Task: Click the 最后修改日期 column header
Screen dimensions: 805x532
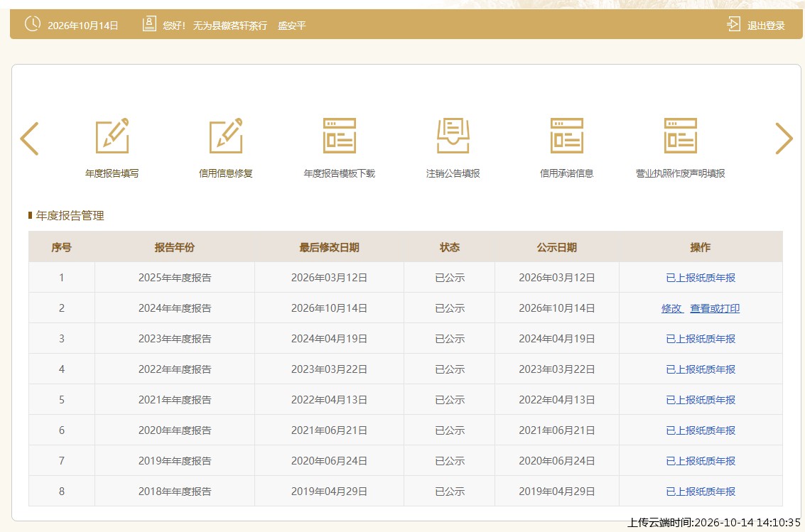Action: [329, 247]
